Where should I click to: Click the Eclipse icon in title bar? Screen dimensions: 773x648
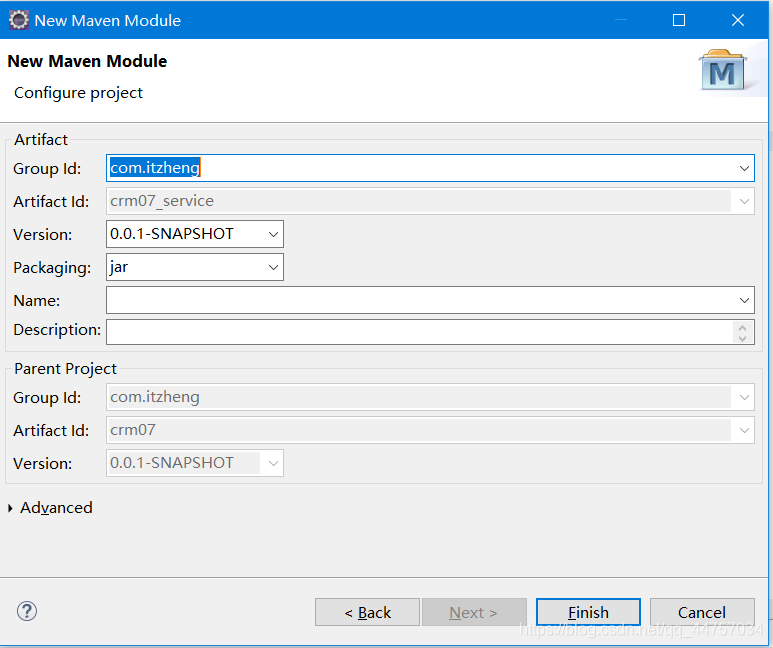[19, 20]
